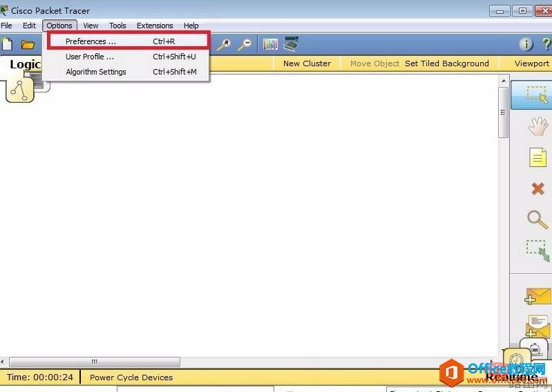Open the Tools menu
The image size is (552, 392).
point(117,26)
